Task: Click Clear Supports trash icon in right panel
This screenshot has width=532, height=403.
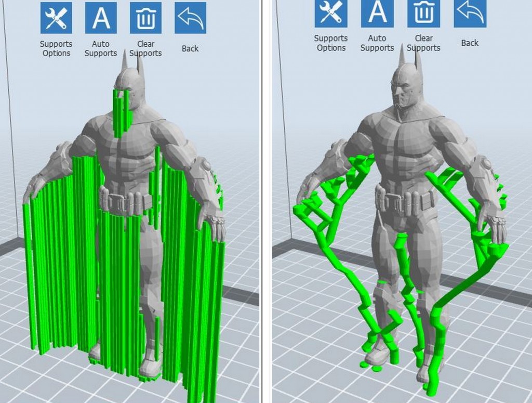Action: tap(424, 14)
